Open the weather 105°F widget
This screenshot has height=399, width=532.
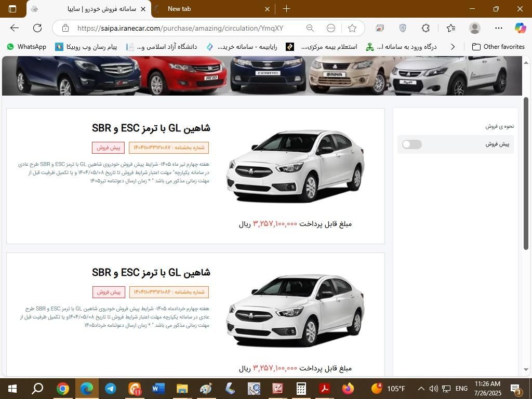pyautogui.click(x=388, y=389)
